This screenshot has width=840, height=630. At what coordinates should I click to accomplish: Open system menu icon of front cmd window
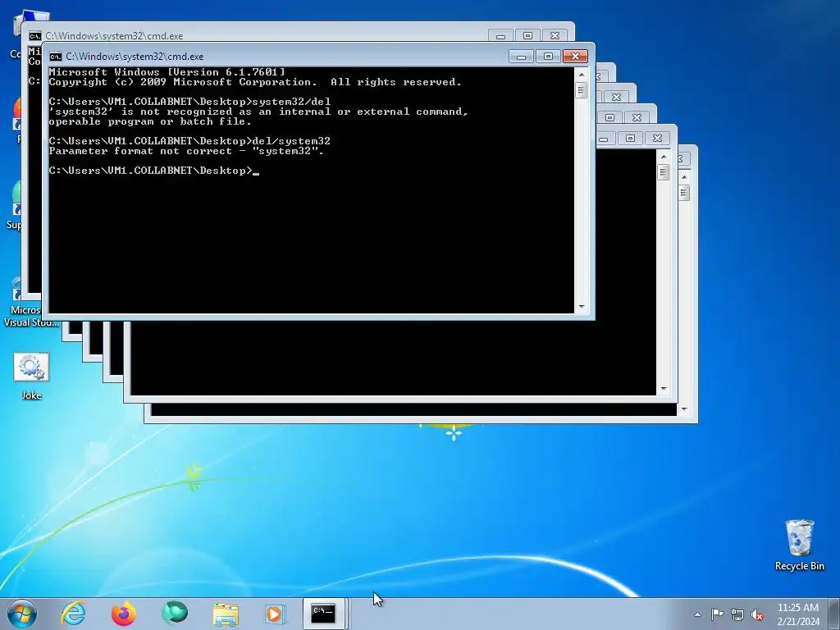click(55, 57)
